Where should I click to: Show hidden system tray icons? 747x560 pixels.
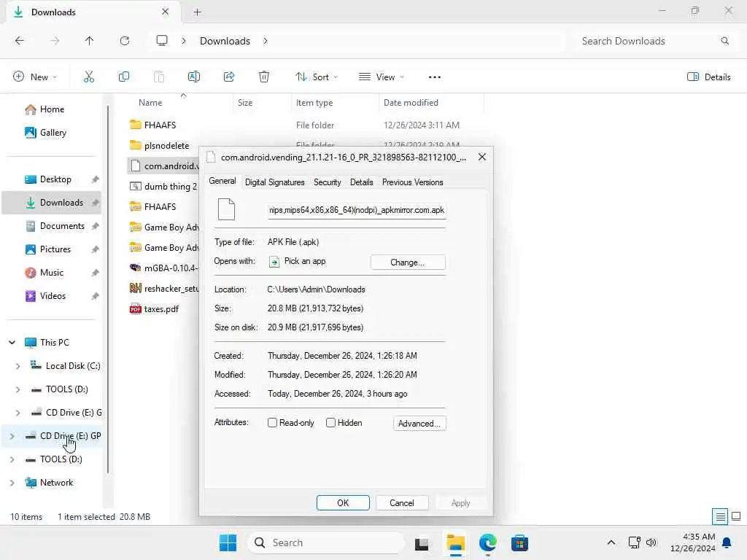click(611, 542)
